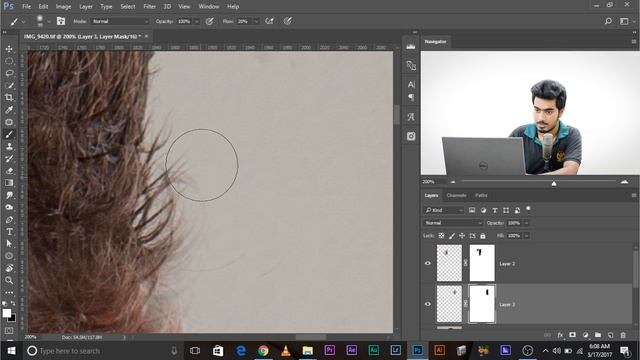Open the layer Kind filter dropdown
Image resolution: width=640 pixels, height=360 pixels.
click(x=444, y=210)
